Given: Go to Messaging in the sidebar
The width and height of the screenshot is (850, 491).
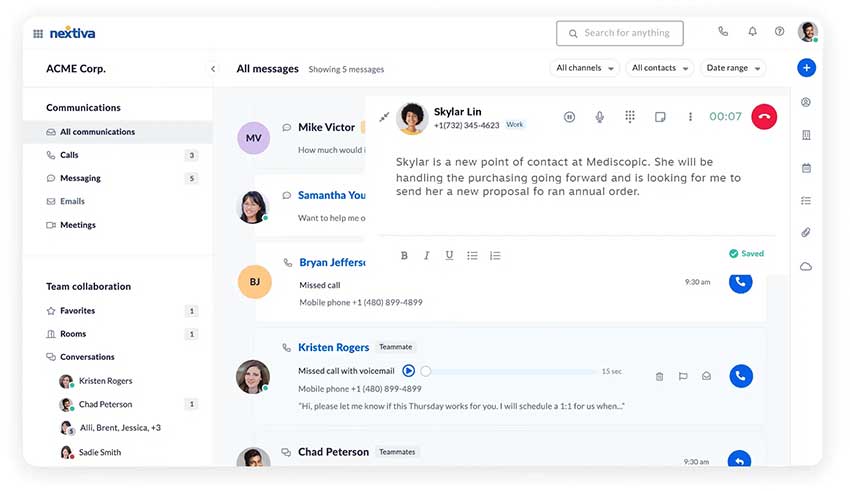Looking at the screenshot, I should [80, 178].
